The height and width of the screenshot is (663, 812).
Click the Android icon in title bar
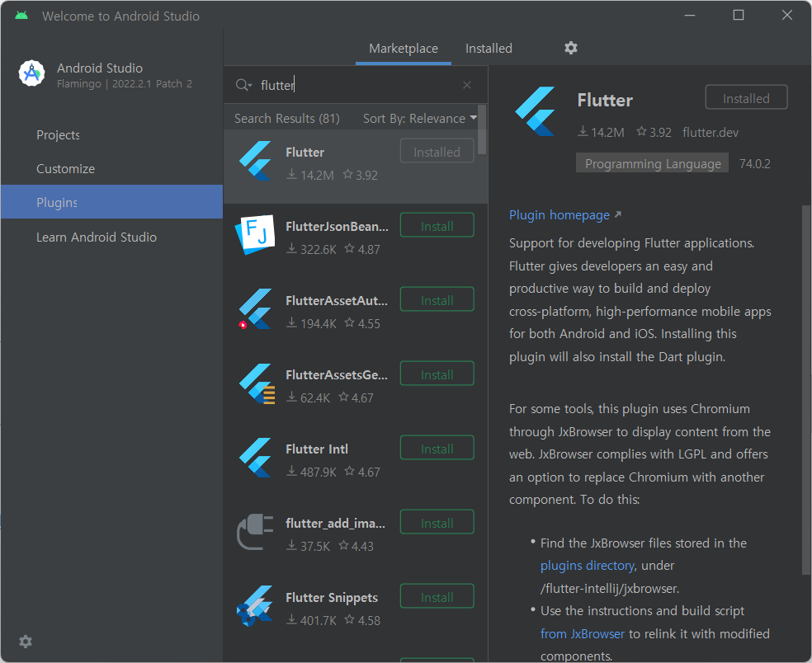[x=21, y=16]
